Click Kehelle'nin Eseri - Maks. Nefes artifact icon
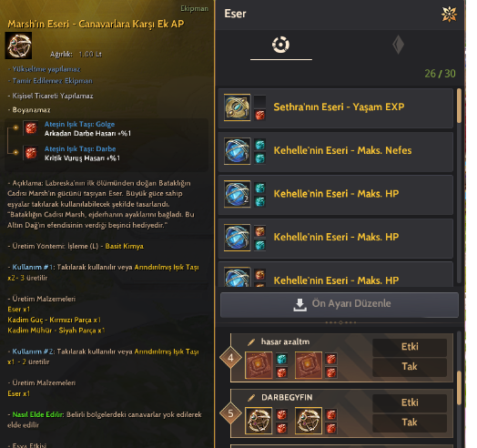 tap(237, 151)
